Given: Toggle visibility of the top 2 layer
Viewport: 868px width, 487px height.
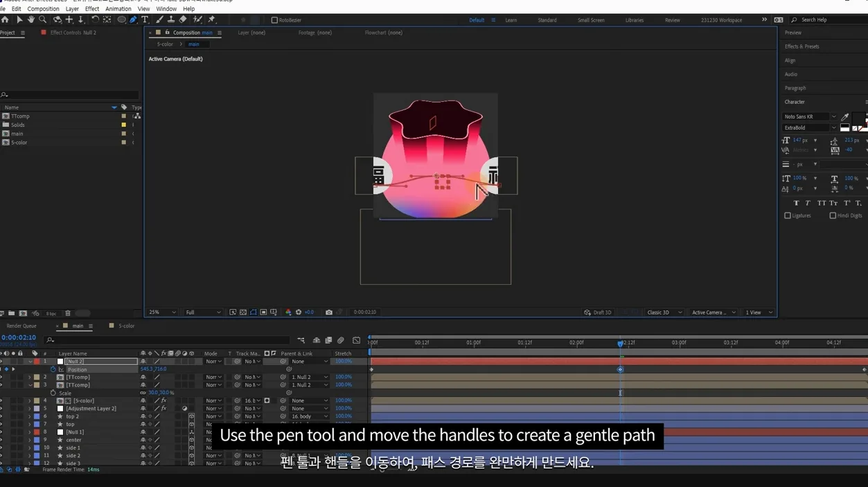Looking at the screenshot, I should pos(2,416).
